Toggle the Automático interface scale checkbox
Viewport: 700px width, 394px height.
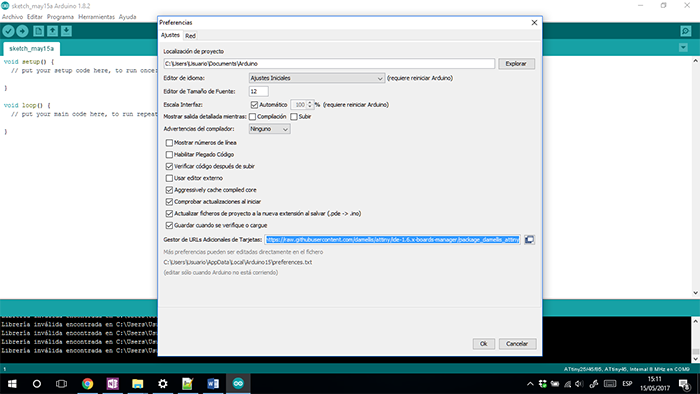tap(254, 105)
